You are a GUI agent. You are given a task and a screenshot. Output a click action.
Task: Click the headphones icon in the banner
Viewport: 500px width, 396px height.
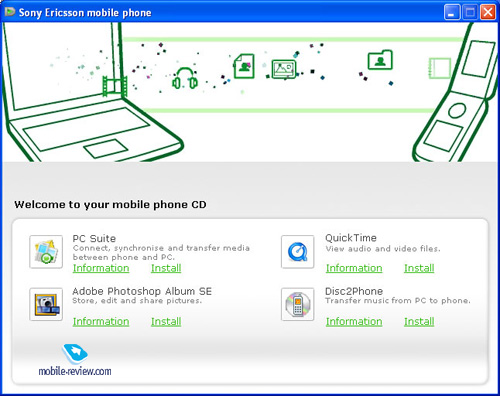pos(185,79)
